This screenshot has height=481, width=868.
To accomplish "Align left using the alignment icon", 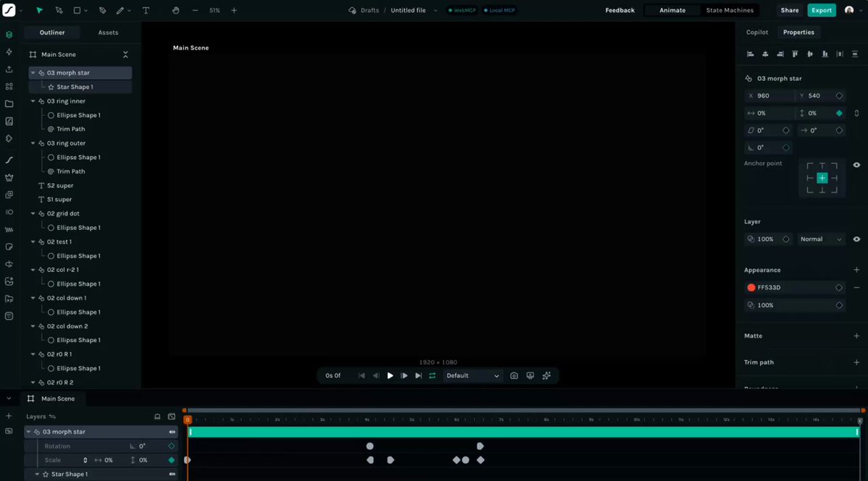I will point(750,54).
